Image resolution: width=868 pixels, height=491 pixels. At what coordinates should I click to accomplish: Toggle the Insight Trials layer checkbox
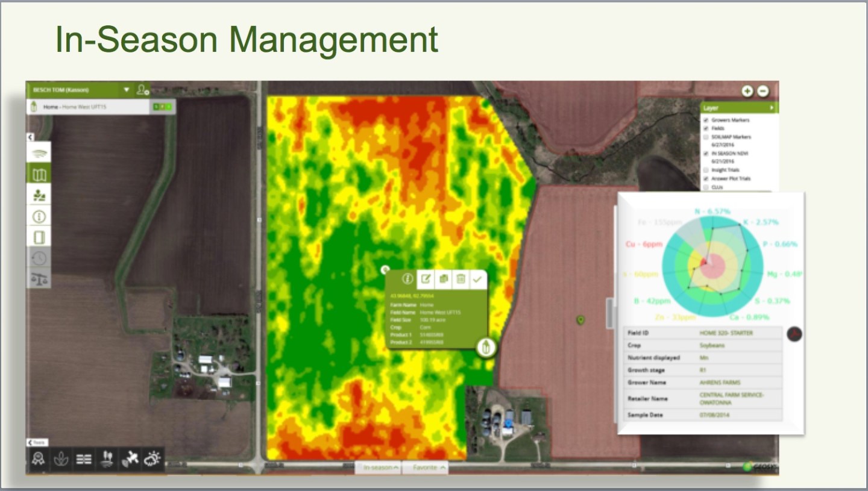(x=706, y=170)
